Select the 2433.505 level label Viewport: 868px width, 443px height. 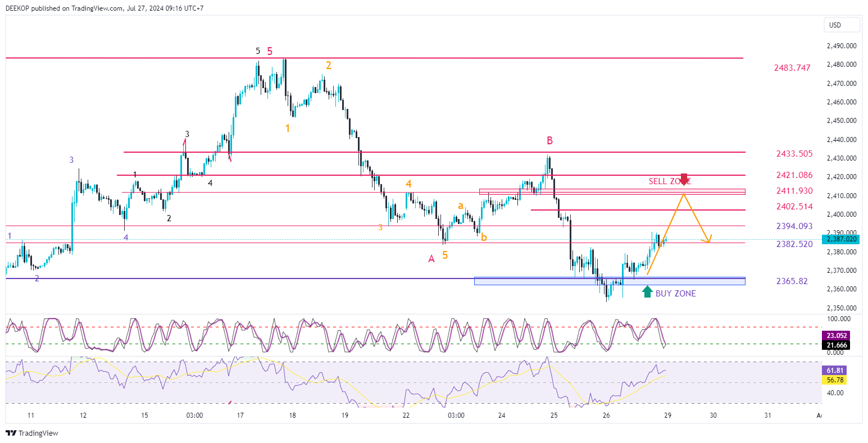[x=794, y=153]
